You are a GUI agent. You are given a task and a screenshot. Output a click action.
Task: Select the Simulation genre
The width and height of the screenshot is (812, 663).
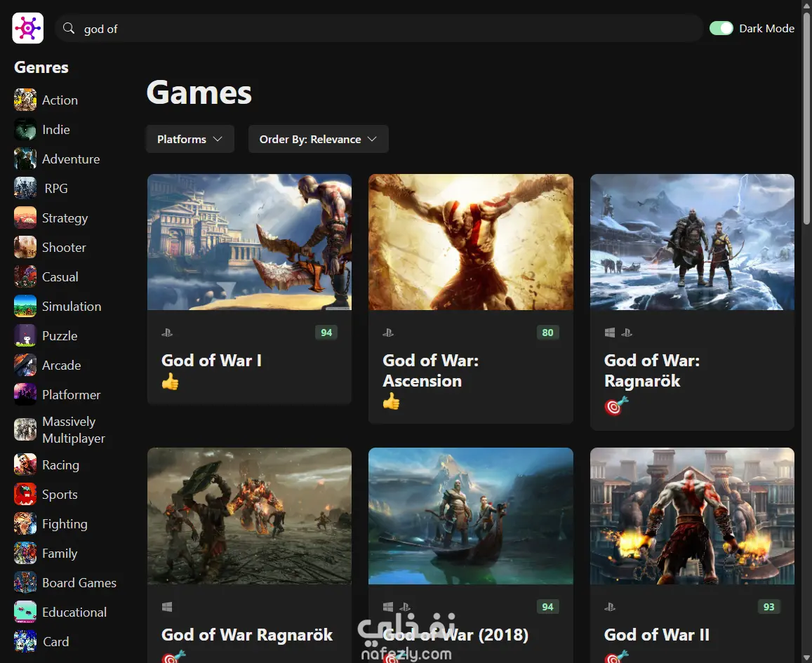coord(72,307)
